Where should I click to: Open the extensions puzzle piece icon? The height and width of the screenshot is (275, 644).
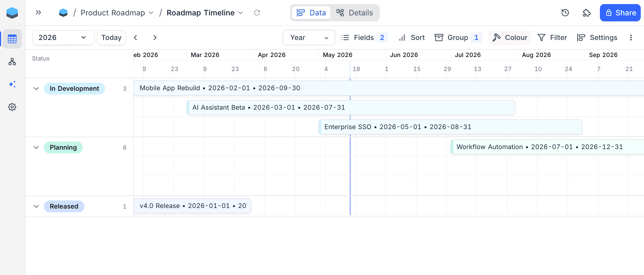point(586,13)
